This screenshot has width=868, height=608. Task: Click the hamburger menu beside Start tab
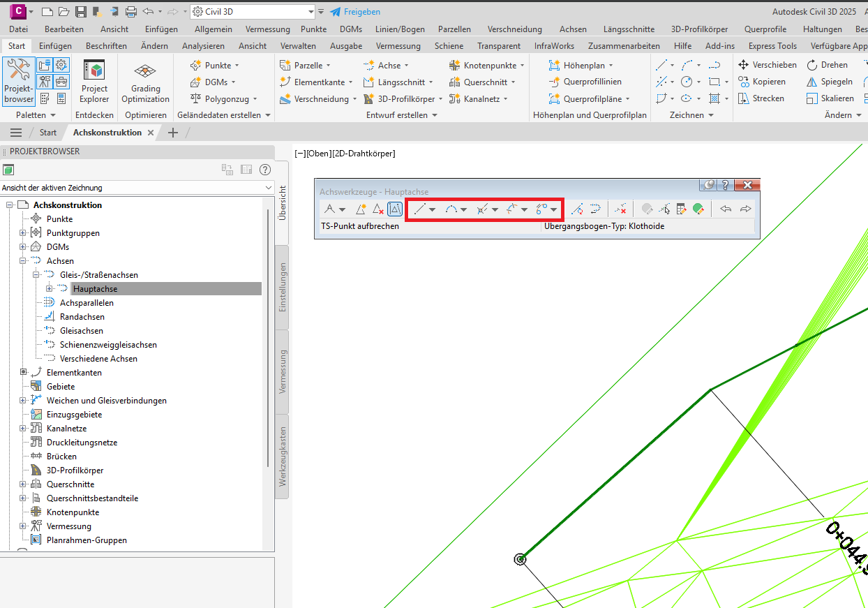coord(16,133)
